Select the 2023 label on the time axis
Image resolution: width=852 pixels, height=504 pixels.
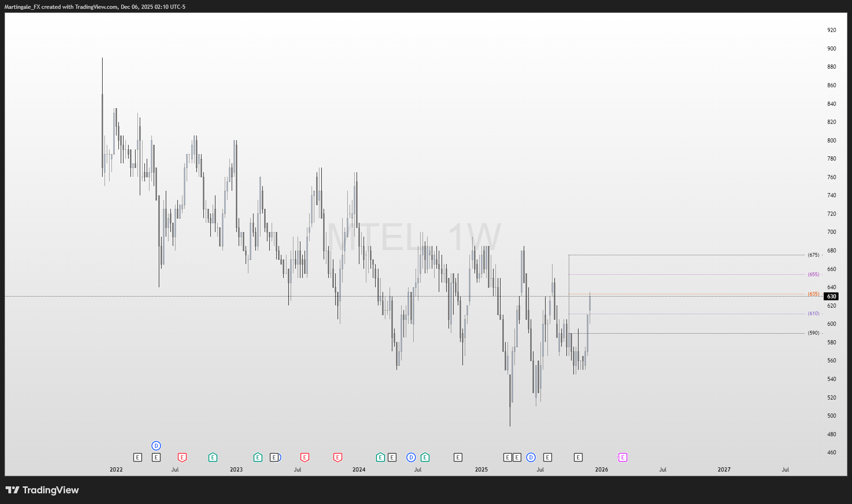pos(236,470)
